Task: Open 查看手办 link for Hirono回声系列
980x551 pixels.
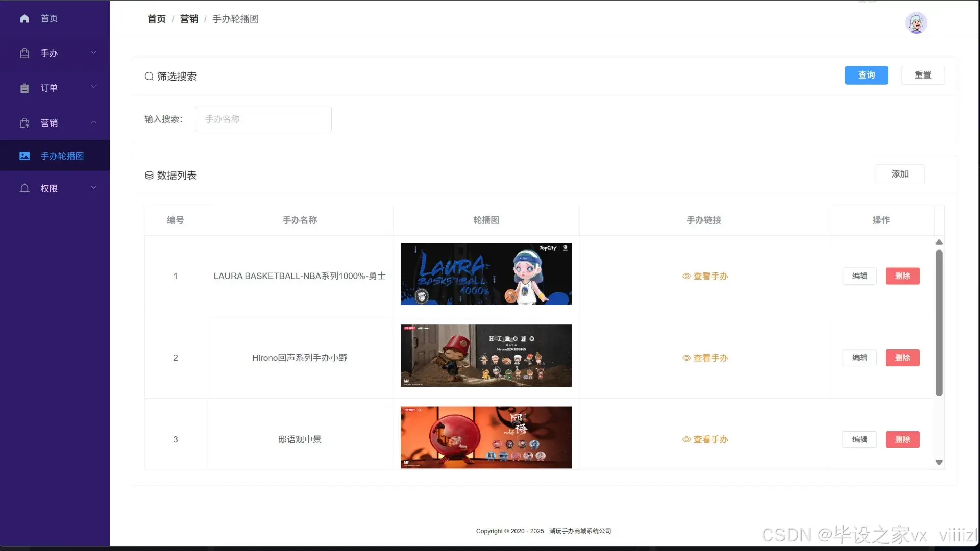Action: (x=705, y=358)
